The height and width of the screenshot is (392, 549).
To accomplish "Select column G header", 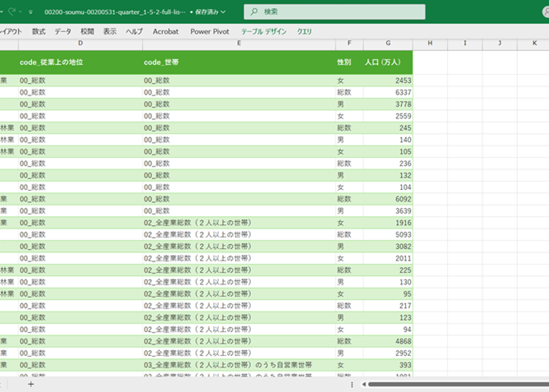I will [x=388, y=43].
